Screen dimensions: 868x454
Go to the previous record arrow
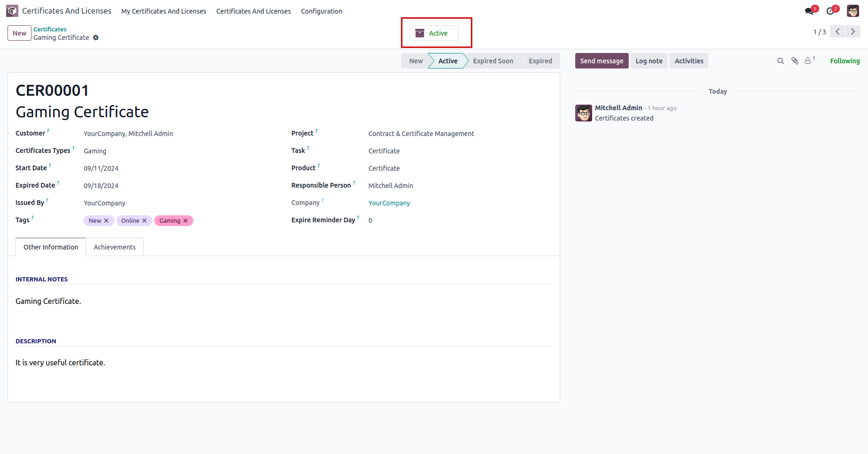838,31
